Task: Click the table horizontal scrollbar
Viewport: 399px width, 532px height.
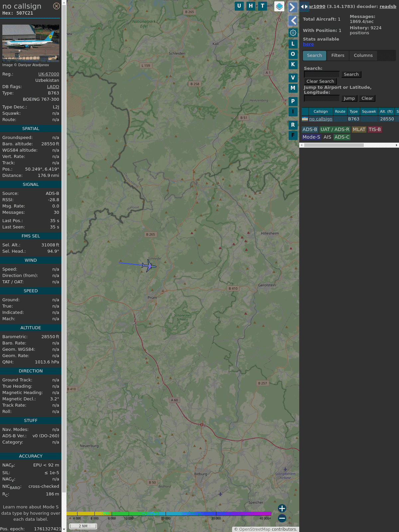Action: 334,145
